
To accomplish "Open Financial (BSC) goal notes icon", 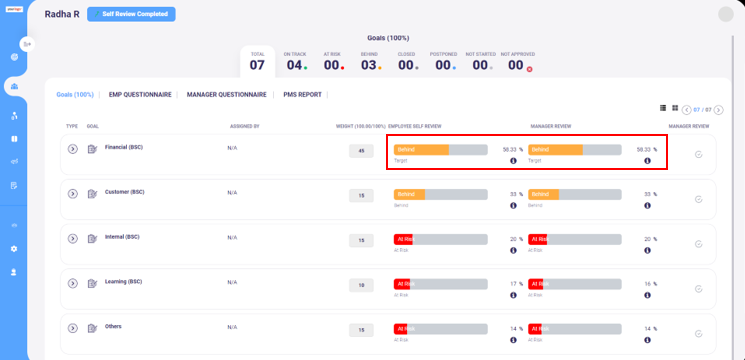I will tap(93, 149).
